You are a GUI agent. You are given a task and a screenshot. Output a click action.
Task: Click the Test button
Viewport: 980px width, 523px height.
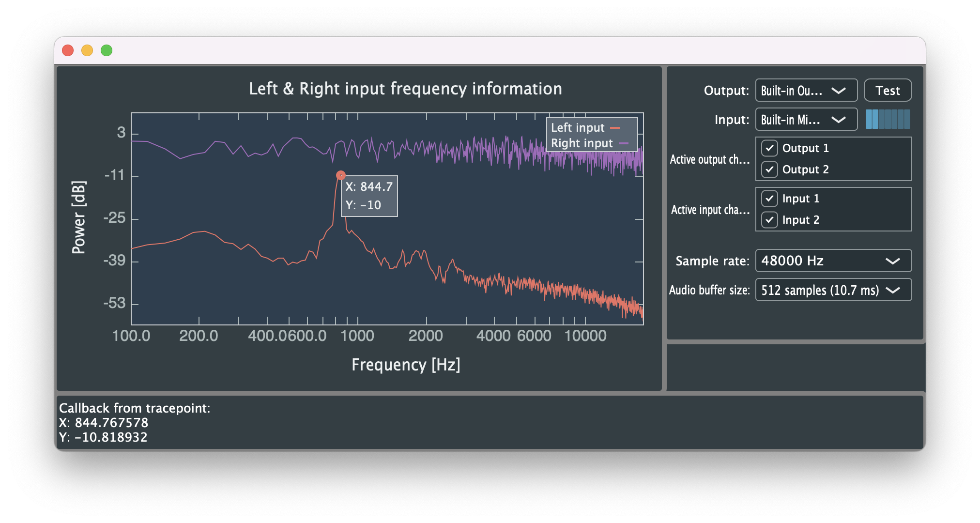pos(887,91)
